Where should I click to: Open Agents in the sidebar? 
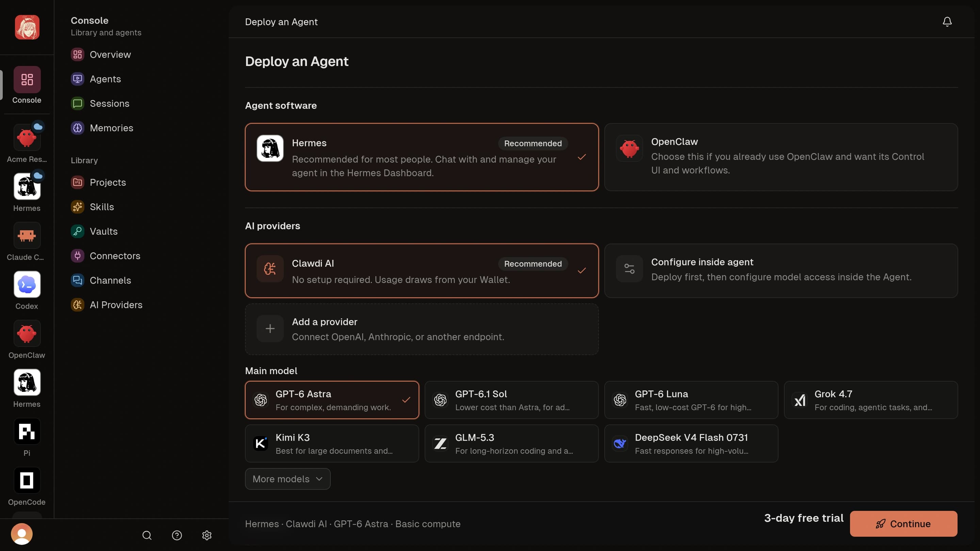coord(105,79)
